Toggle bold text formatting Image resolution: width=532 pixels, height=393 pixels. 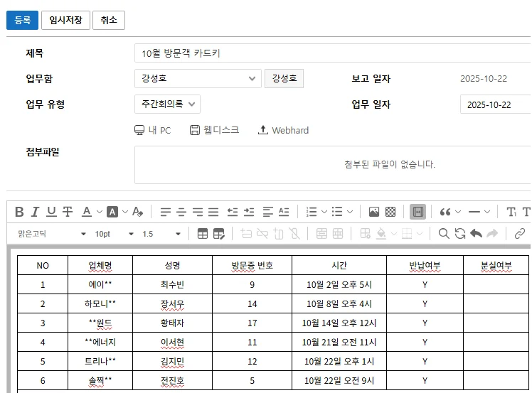tap(19, 212)
